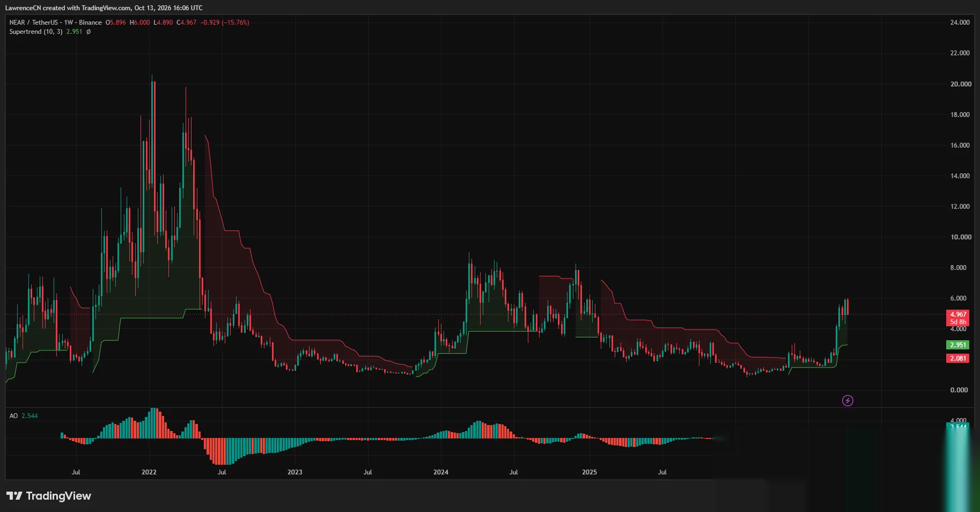This screenshot has height=512, width=980.
Task: Click the 2025 time axis label
Action: 590,472
